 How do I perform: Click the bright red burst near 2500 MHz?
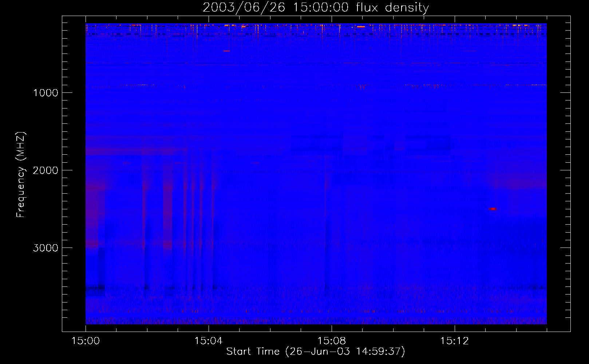pos(492,209)
